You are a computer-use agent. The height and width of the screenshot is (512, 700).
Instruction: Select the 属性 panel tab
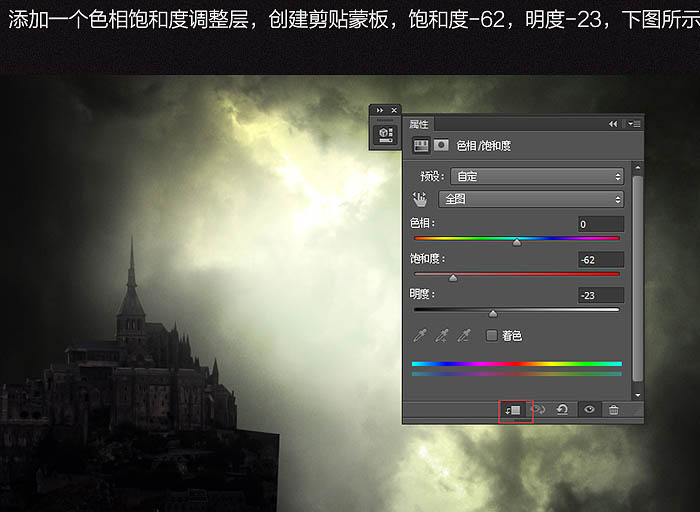coord(419,124)
